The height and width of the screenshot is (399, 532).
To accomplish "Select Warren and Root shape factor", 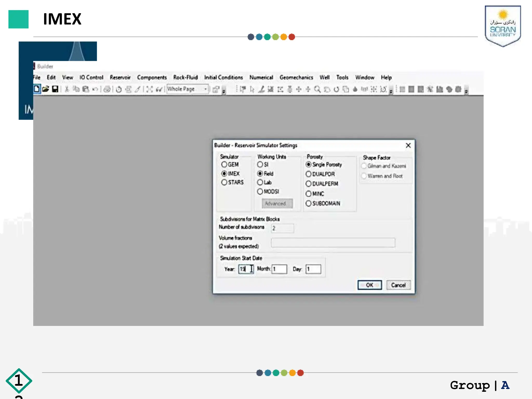I will tap(364, 176).
